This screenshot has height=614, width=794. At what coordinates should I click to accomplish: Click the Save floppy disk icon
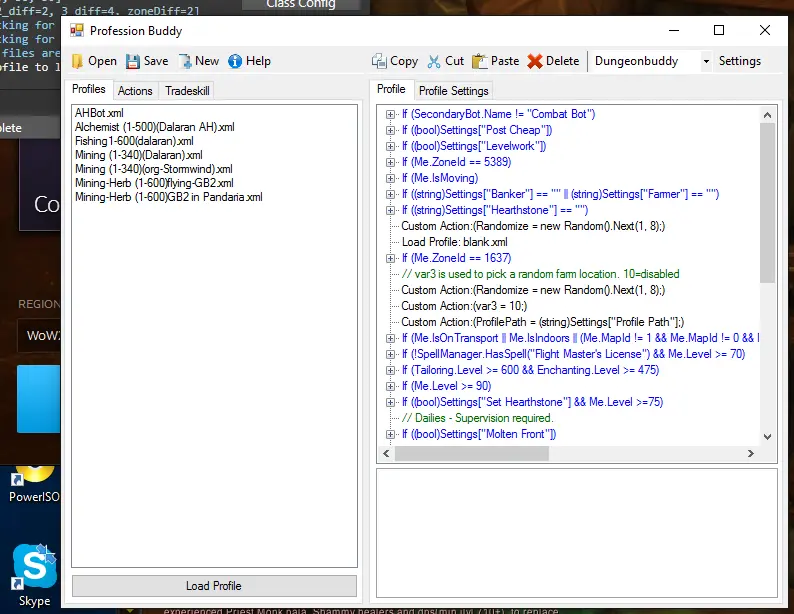(x=133, y=61)
